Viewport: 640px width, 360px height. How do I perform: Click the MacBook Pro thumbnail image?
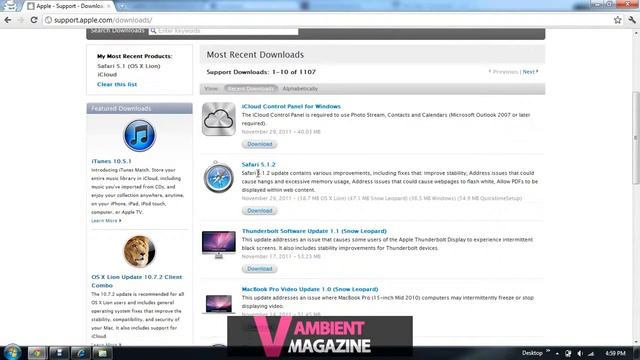click(x=219, y=304)
